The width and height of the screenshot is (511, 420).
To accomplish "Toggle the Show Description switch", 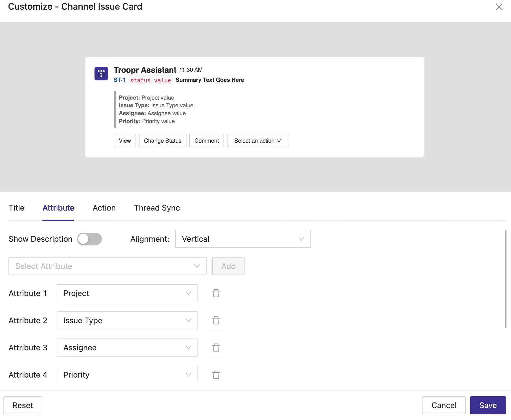I will click(89, 239).
